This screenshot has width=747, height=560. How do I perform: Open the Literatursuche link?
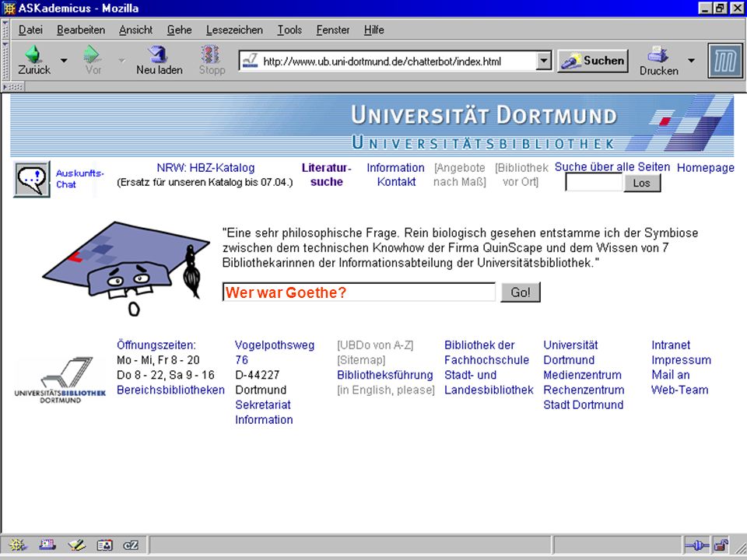tap(326, 175)
